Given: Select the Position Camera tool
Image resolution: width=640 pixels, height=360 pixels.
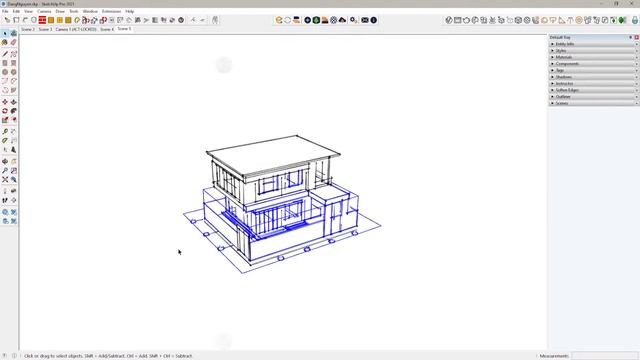Looking at the screenshot, I should tap(5, 191).
